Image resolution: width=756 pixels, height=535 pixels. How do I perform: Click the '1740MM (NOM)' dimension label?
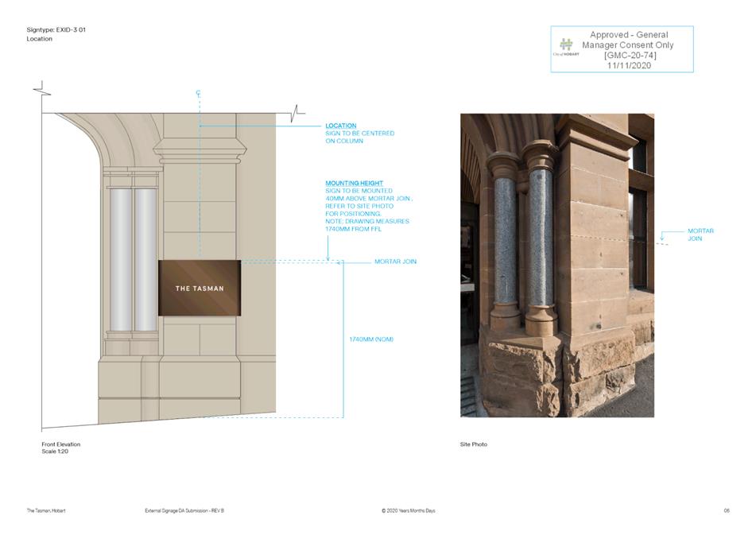[x=371, y=339]
